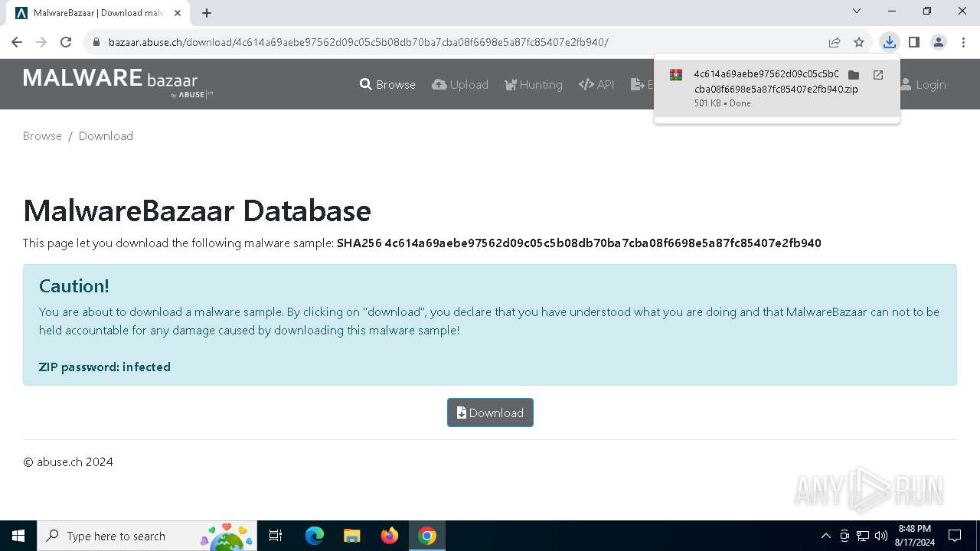Click the browser forward arrow
This screenshot has height=551, width=980.
coord(41,42)
